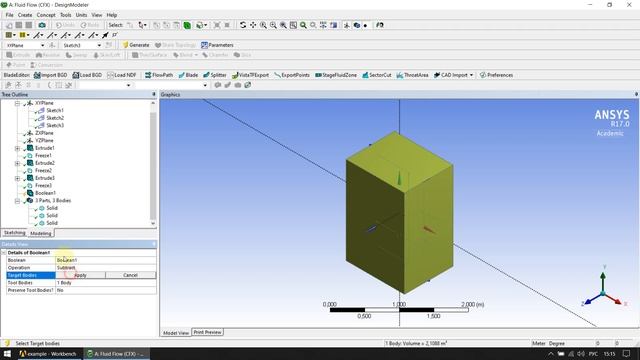Open the Sketch3 active sketch dropdown

pyautogui.click(x=99, y=45)
